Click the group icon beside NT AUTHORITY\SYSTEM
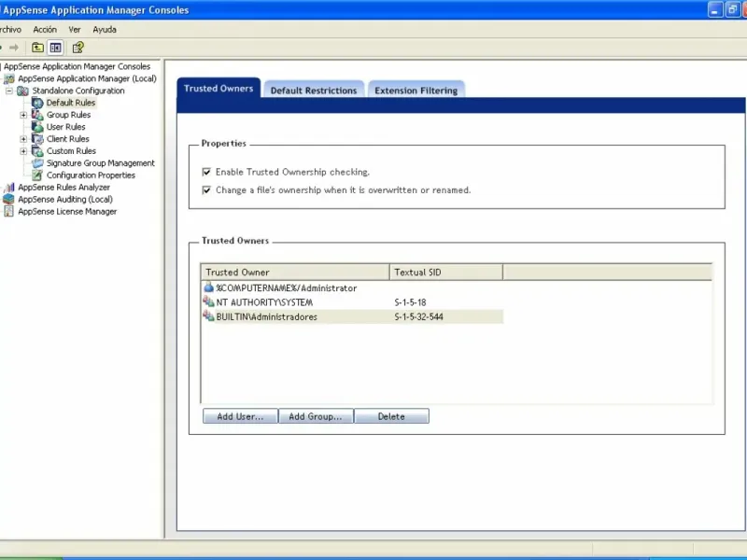Screen dimensions: 747x560 click(208, 301)
